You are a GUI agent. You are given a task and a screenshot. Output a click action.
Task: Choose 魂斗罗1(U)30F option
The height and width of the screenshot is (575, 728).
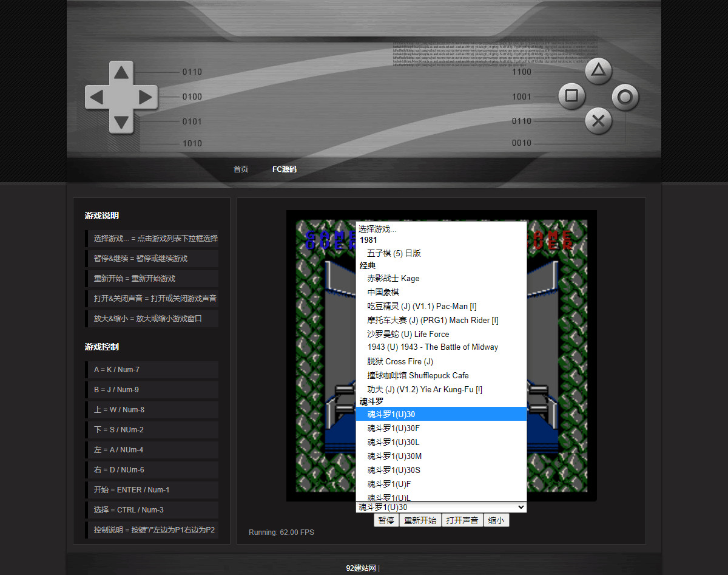point(441,428)
